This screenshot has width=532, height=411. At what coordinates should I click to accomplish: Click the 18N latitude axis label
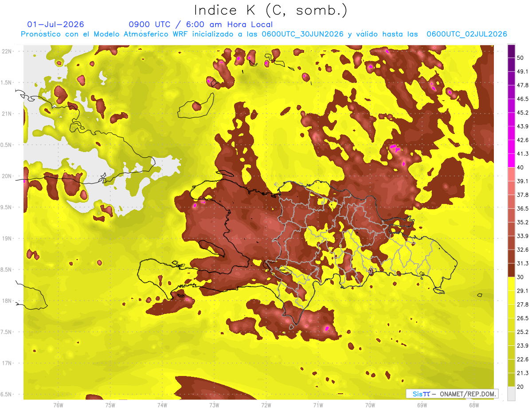click(7, 301)
